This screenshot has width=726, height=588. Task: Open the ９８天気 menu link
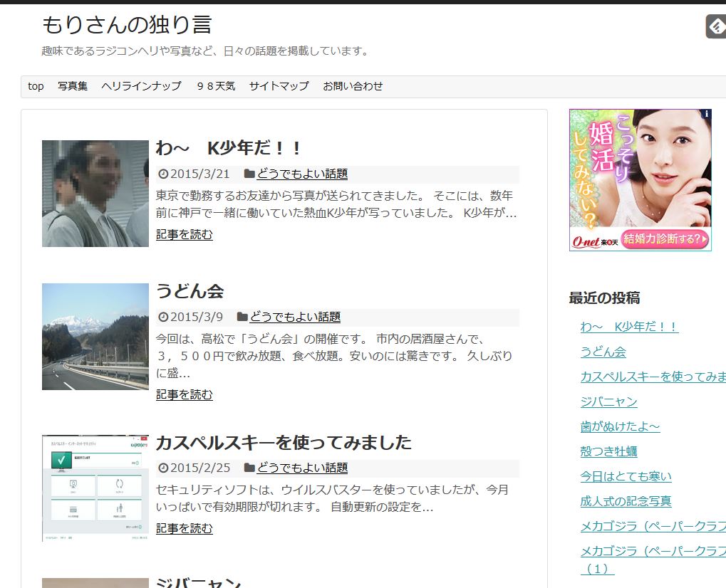coord(215,86)
